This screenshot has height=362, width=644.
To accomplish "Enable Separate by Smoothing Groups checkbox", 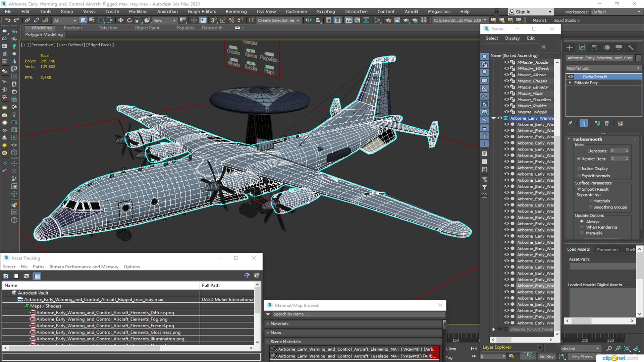I will coord(591,207).
